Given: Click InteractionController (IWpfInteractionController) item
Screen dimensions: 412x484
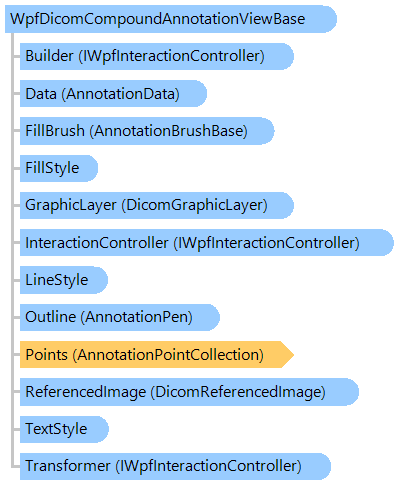Looking at the screenshot, I should point(207,243).
